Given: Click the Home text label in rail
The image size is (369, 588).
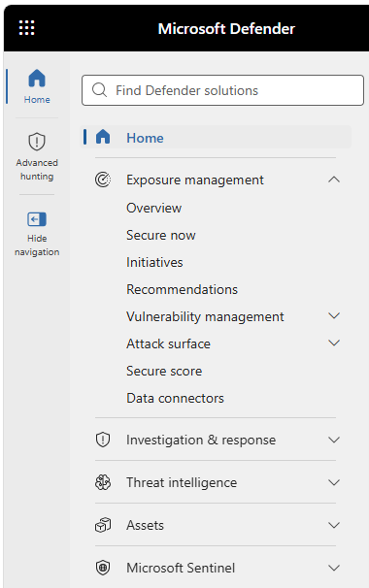Looking at the screenshot, I should pos(37,99).
